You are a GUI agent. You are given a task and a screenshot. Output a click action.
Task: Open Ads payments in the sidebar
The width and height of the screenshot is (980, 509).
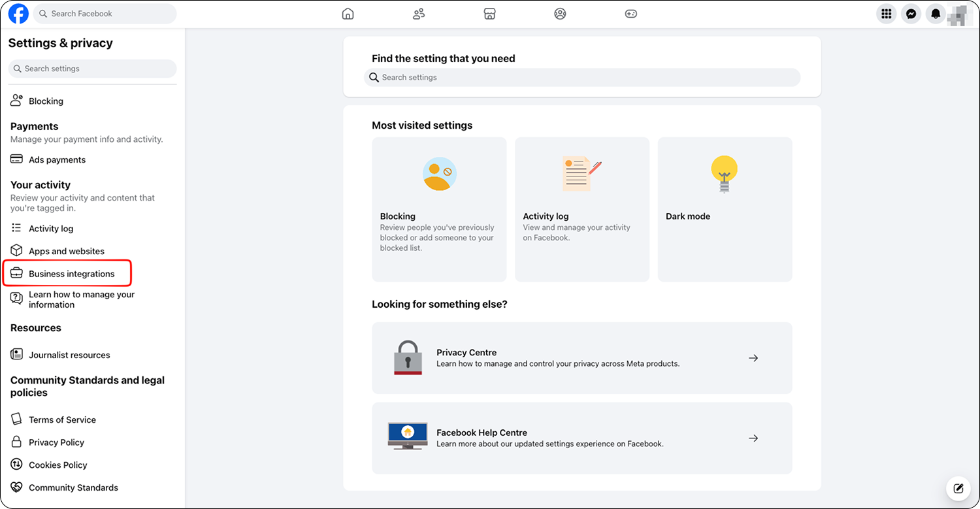pyautogui.click(x=57, y=160)
